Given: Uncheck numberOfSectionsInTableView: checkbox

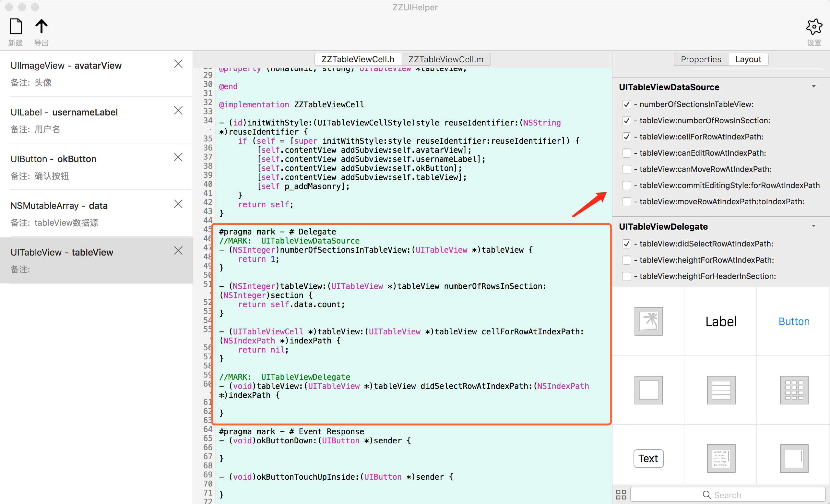Looking at the screenshot, I should click(x=626, y=104).
